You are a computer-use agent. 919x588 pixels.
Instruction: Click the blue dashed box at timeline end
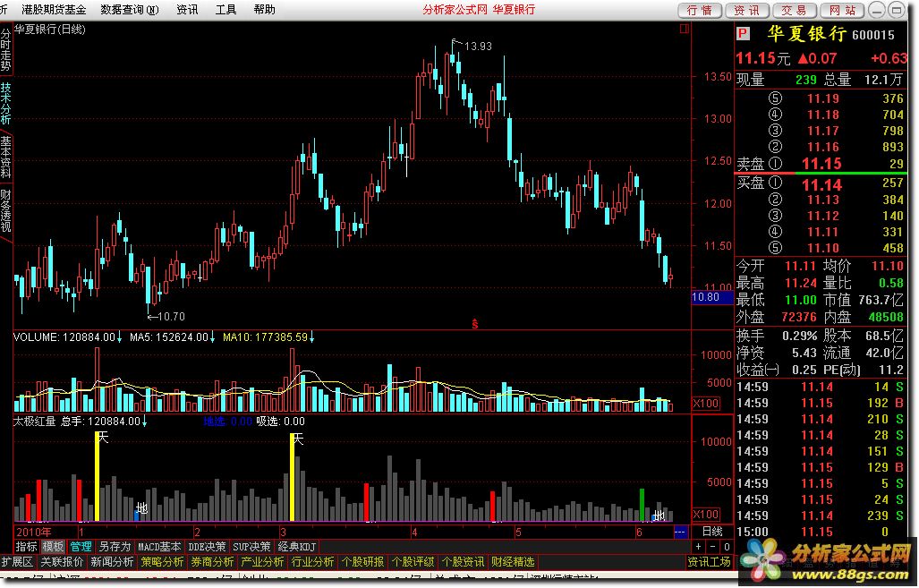point(680,533)
